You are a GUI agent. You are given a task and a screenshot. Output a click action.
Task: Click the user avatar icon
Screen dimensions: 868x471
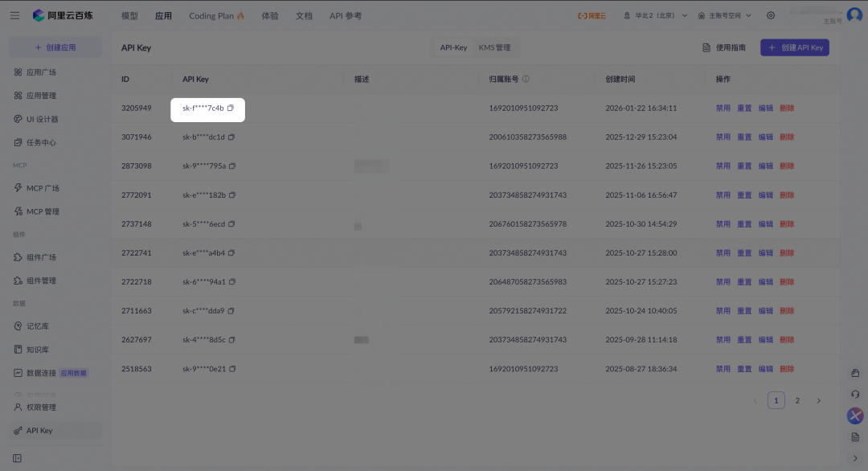pyautogui.click(x=854, y=15)
